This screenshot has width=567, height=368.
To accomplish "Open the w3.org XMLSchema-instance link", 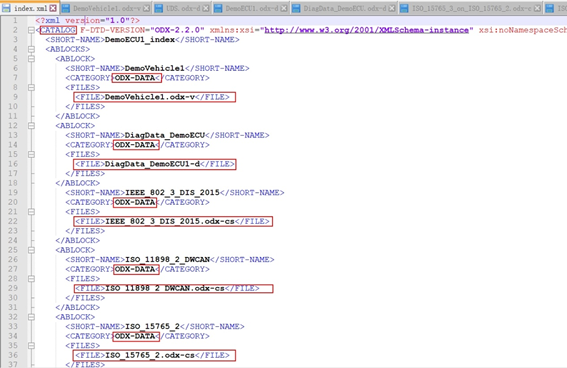I will (x=367, y=30).
